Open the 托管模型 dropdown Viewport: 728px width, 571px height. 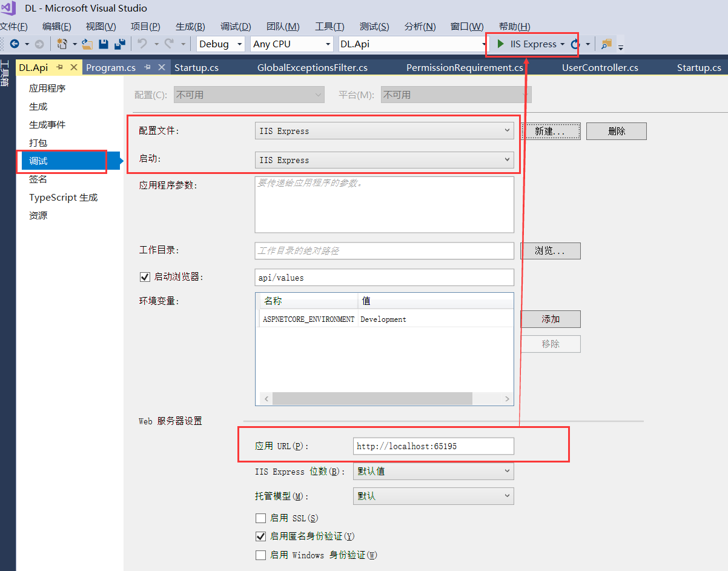434,496
